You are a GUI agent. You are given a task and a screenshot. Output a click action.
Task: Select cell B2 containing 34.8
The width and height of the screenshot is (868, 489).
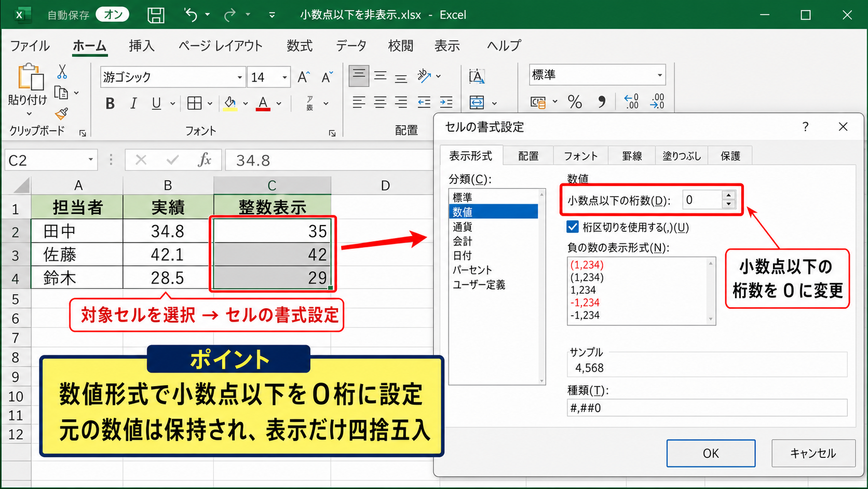point(168,231)
